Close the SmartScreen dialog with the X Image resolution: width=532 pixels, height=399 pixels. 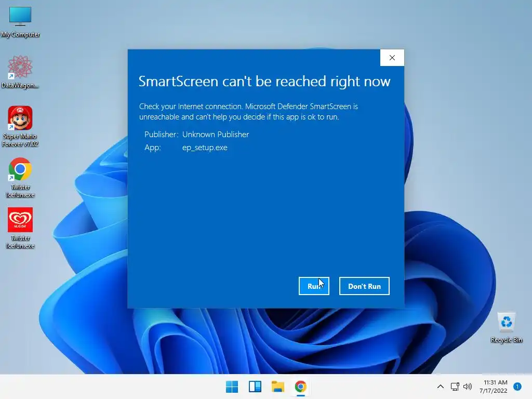click(392, 58)
